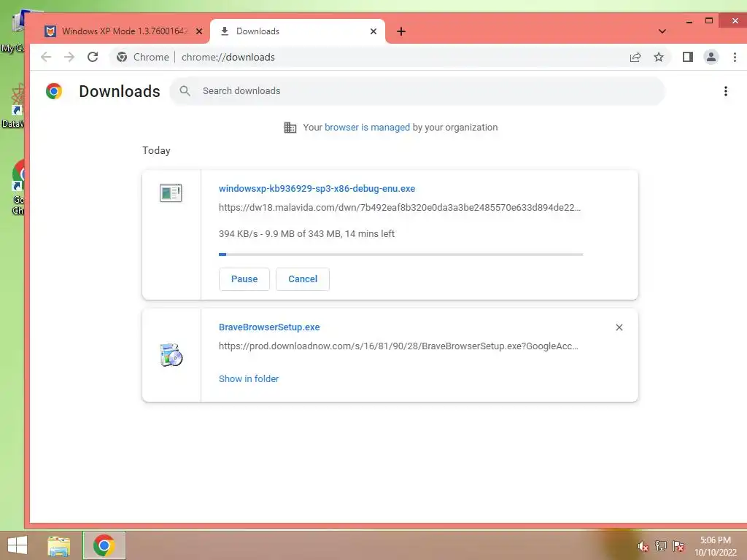Reload the downloads page

(x=93, y=57)
